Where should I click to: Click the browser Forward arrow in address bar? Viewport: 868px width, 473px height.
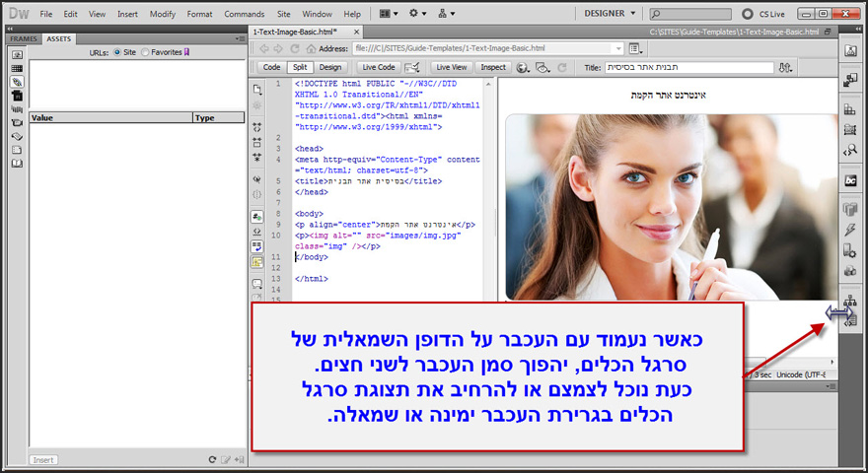(x=278, y=48)
